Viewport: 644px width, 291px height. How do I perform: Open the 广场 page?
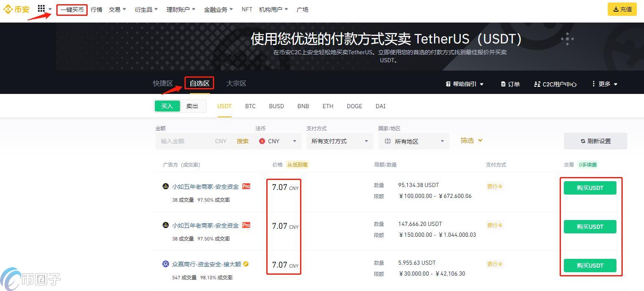pos(302,10)
